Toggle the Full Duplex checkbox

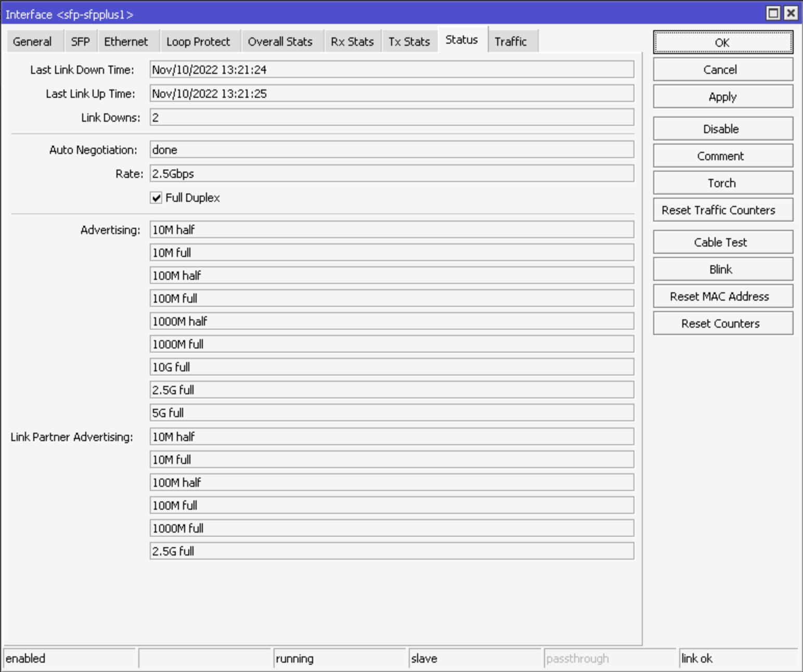point(156,198)
